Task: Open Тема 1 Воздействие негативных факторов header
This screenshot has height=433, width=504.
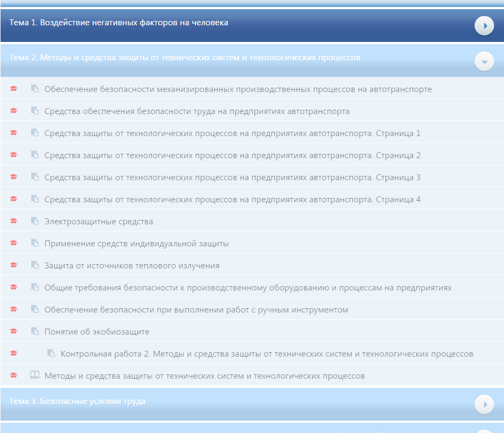Action: (252, 26)
